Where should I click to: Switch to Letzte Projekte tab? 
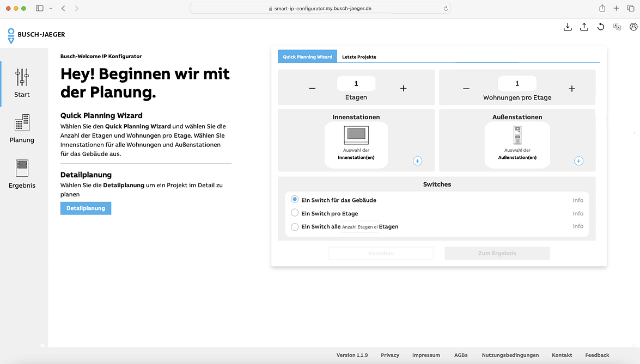(359, 57)
